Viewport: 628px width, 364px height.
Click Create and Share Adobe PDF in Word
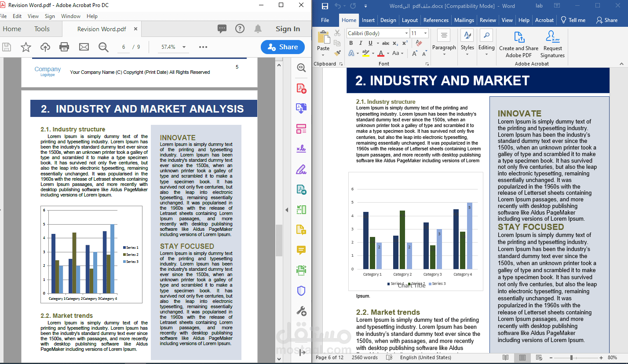click(x=518, y=44)
